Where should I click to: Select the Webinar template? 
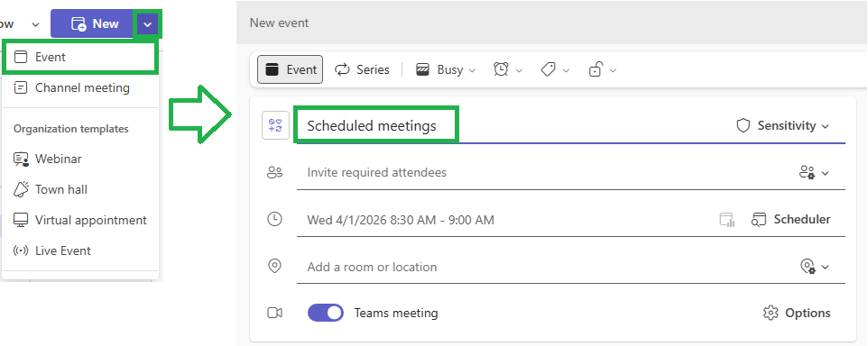pyautogui.click(x=79, y=159)
